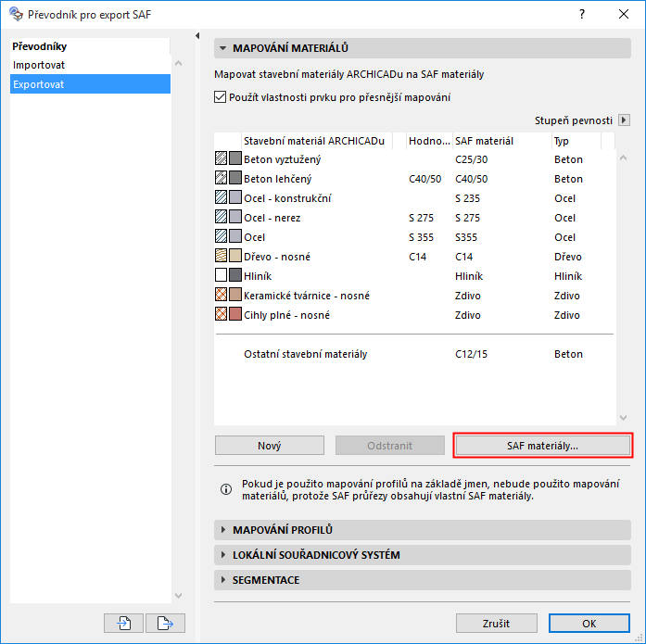
Task: Toggle Použít vlastnosti prvku pro přesnější mapování checkbox
Action: coord(220,97)
